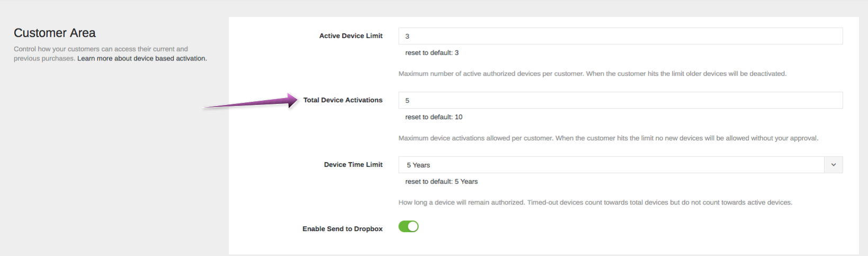Click the maximum active authorized devices description
868x256 pixels.
(592, 74)
